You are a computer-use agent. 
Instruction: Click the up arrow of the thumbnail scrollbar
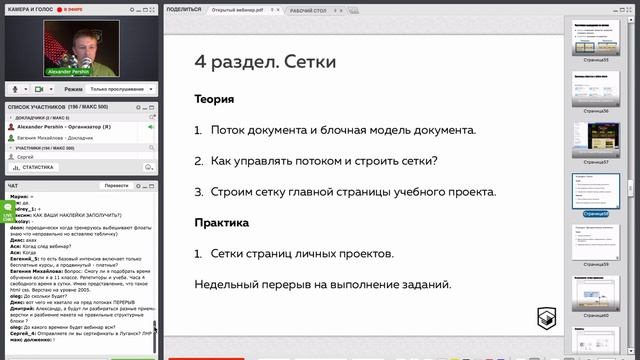pos(631,19)
